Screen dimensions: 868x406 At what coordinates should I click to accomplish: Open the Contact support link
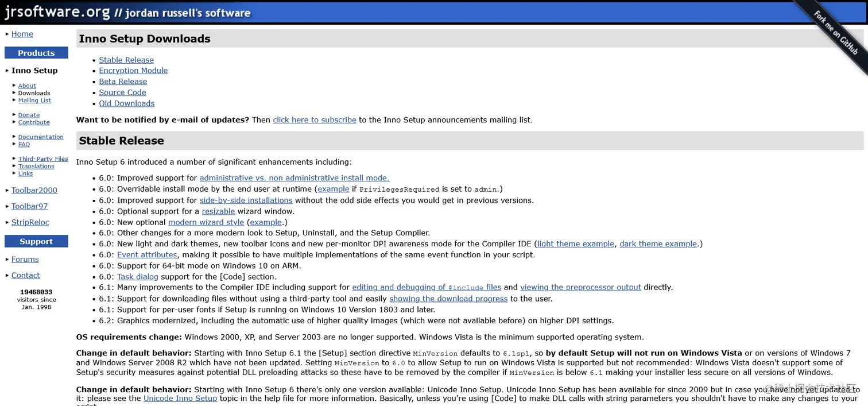pos(26,275)
